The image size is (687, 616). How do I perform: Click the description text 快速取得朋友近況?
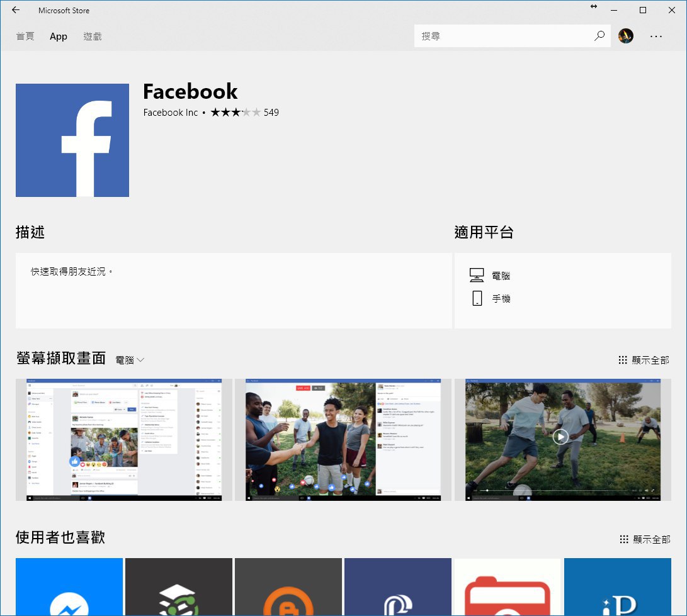(x=71, y=271)
